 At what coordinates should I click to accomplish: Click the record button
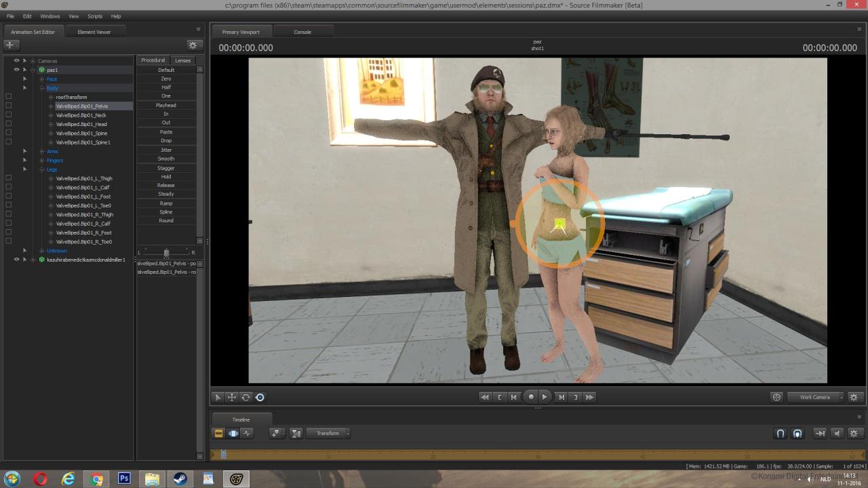tap(531, 397)
